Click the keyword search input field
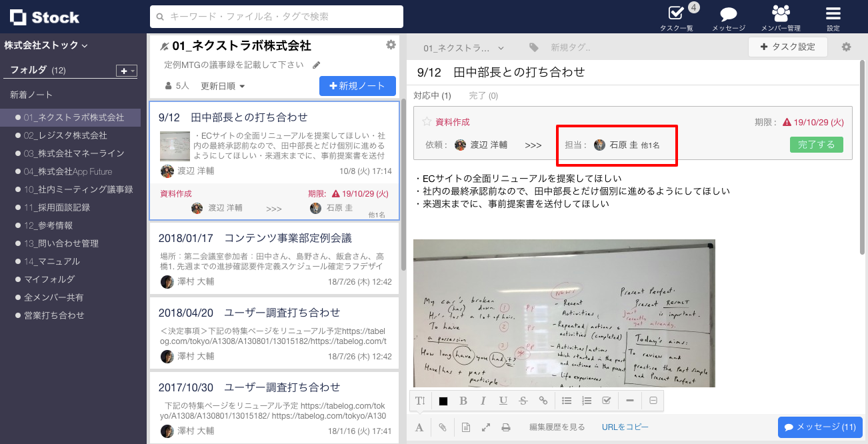 [277, 16]
